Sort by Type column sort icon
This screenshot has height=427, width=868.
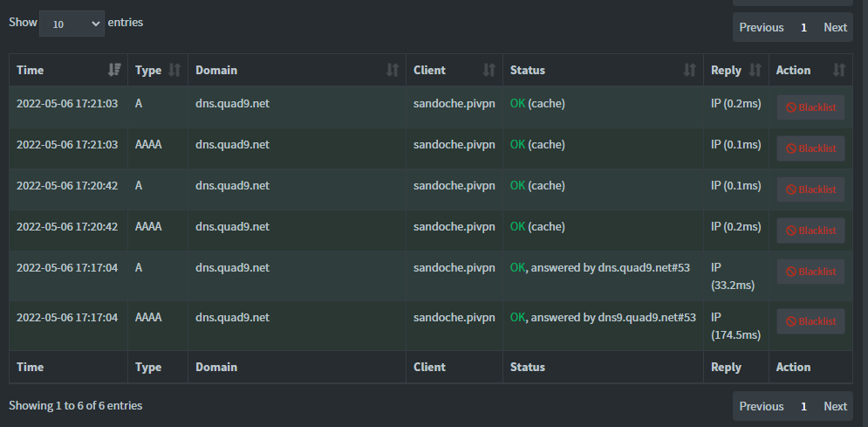[174, 70]
